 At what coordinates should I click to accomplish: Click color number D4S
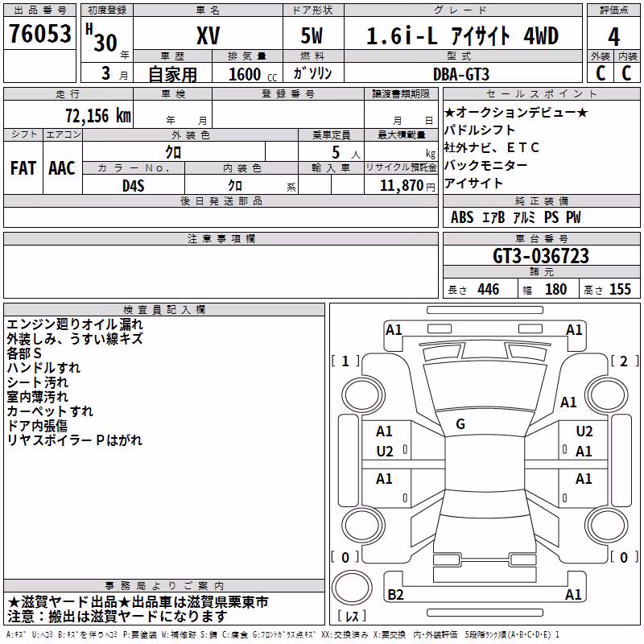(x=134, y=186)
